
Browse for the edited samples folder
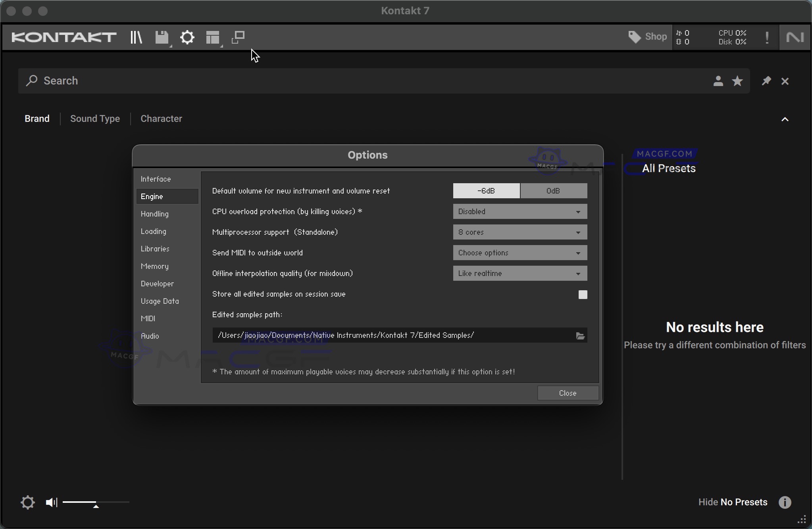(580, 336)
